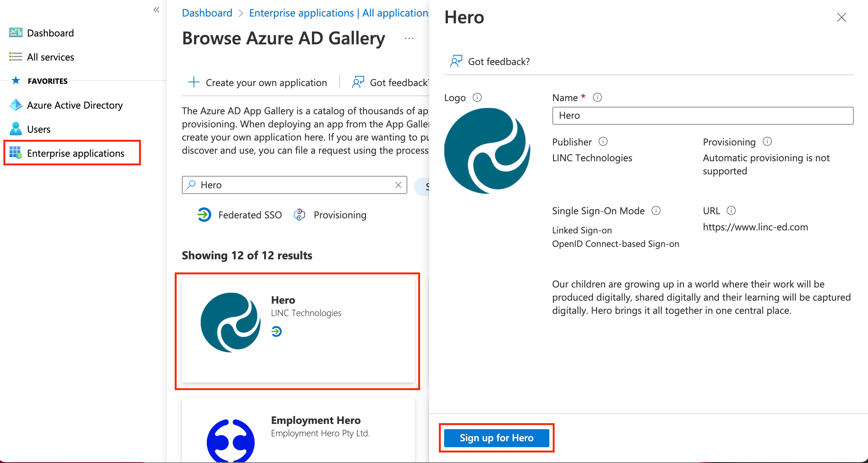Screen dimensions: 868x463
Task: Click the All services list icon
Action: (15, 57)
